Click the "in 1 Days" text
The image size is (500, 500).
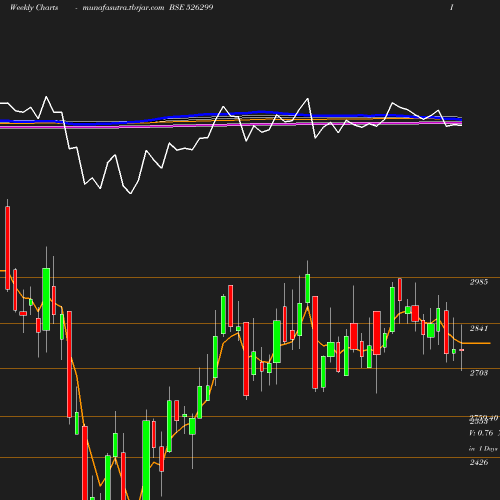pos(483,449)
